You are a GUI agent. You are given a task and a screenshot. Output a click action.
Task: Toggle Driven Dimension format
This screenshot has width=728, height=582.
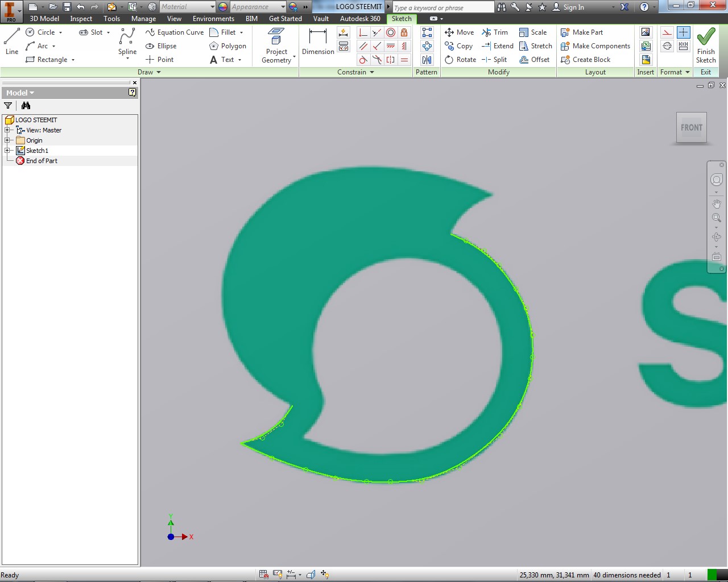684,46
